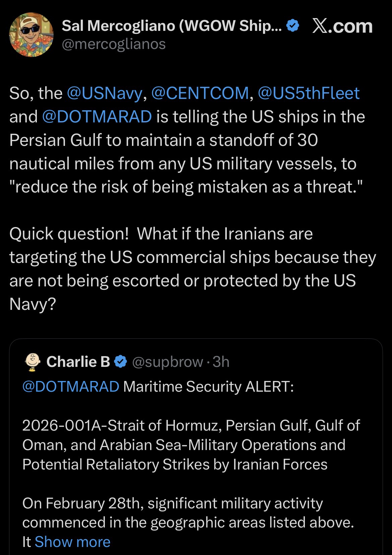Visit the @mercoglianos handle

click(114, 44)
